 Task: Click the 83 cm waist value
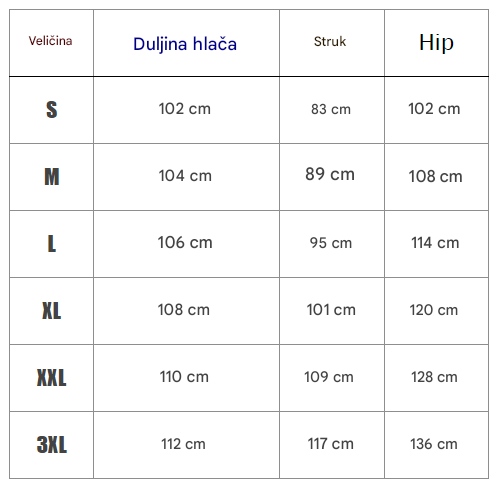click(x=331, y=109)
